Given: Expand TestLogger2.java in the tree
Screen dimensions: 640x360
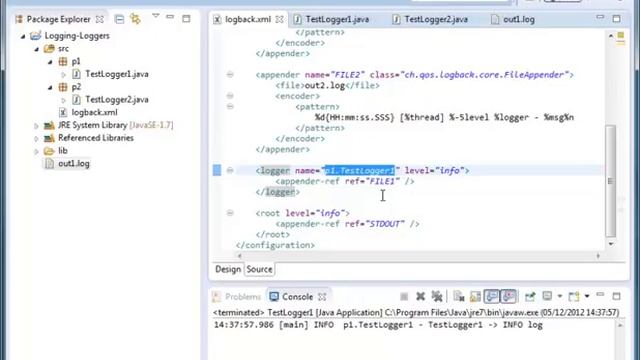Looking at the screenshot, I should pos(63,100).
